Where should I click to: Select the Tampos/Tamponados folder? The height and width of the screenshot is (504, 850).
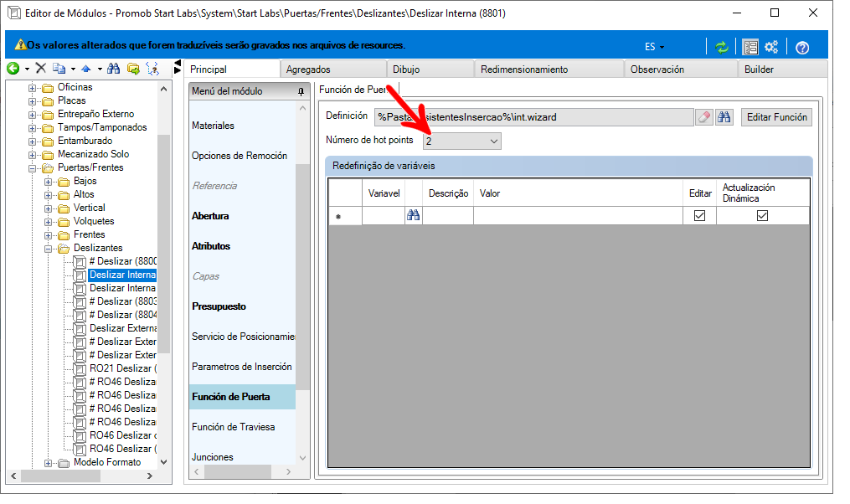tap(102, 128)
